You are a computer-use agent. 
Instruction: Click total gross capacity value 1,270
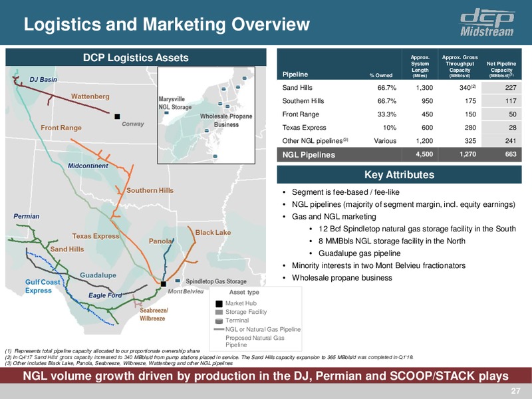468,154
